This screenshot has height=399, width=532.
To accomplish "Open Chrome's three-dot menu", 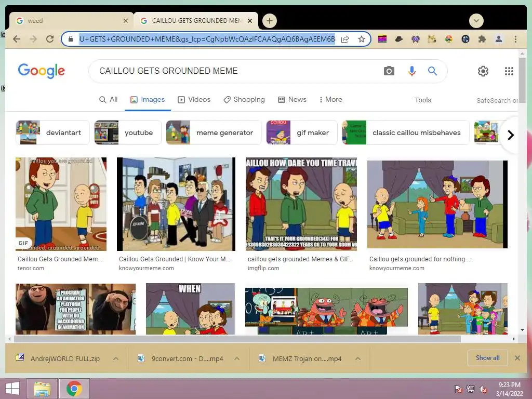I will coord(515,39).
